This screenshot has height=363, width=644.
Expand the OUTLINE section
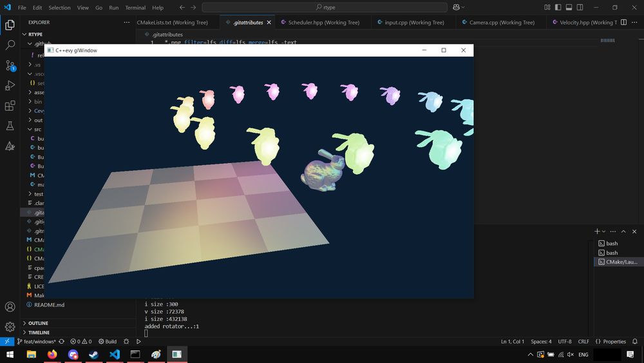pos(37,323)
